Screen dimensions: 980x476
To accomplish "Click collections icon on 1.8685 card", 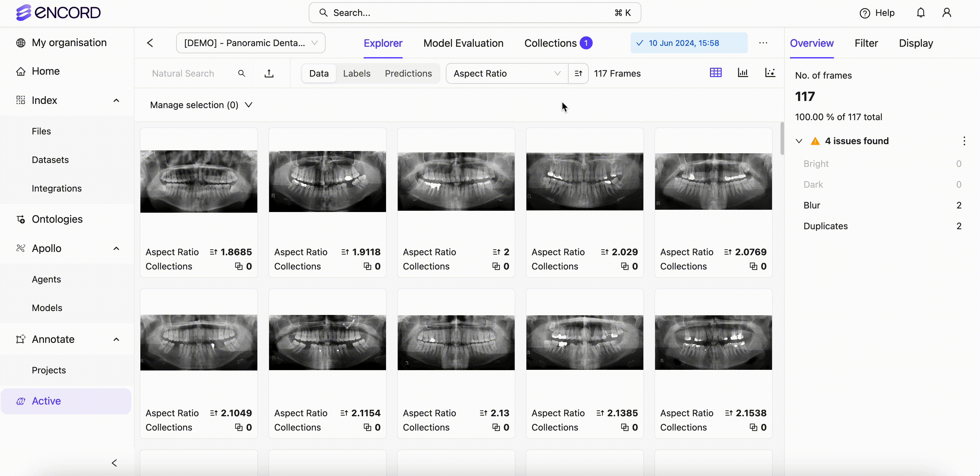I will click(239, 266).
